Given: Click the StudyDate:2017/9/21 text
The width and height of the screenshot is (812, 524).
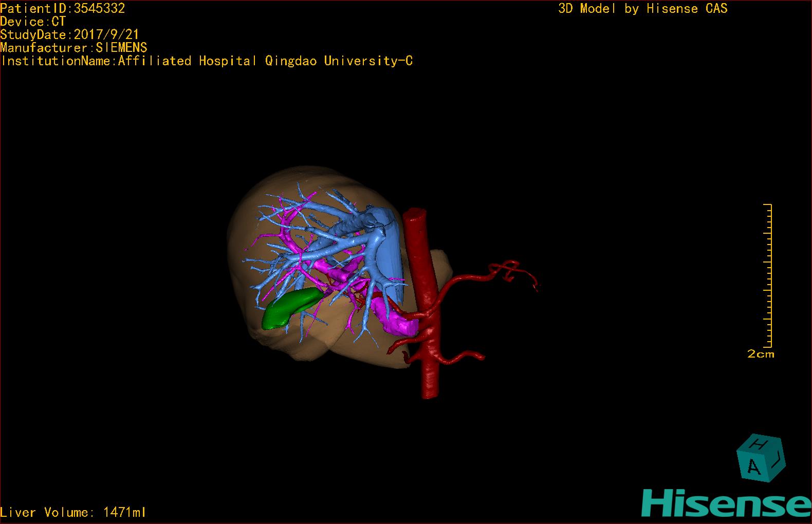Looking at the screenshot, I should tap(70, 34).
